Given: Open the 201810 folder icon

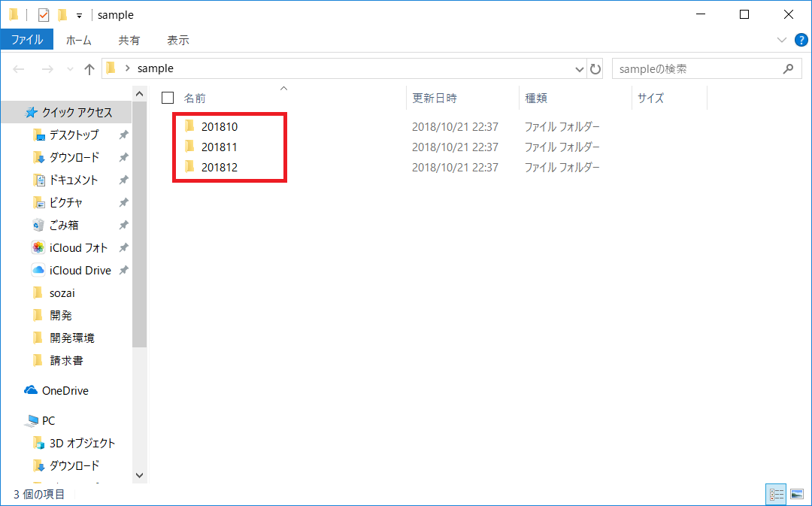Looking at the screenshot, I should tap(189, 126).
